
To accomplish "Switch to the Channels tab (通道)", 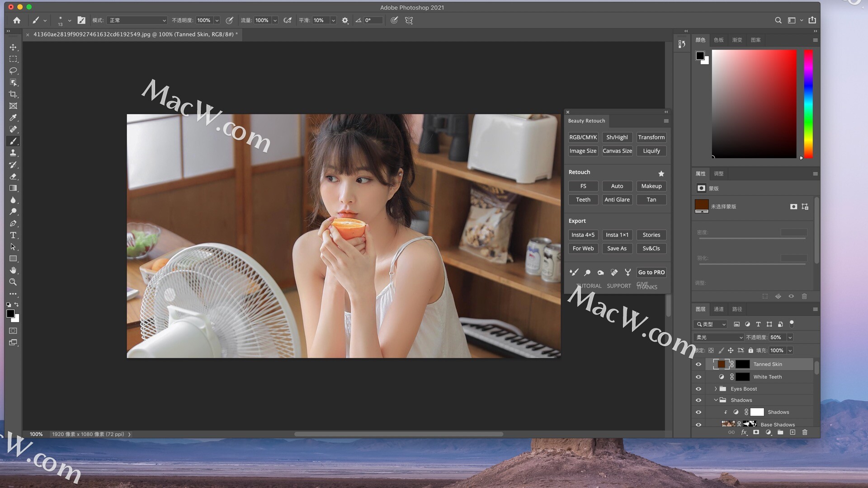I will click(718, 309).
